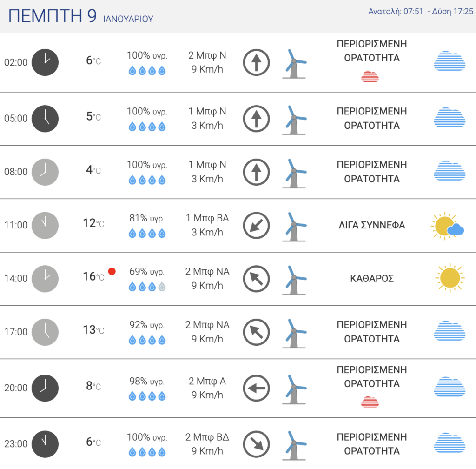Click the ΚΑΘΑΡΟΣ description at 14:00

coord(372,278)
